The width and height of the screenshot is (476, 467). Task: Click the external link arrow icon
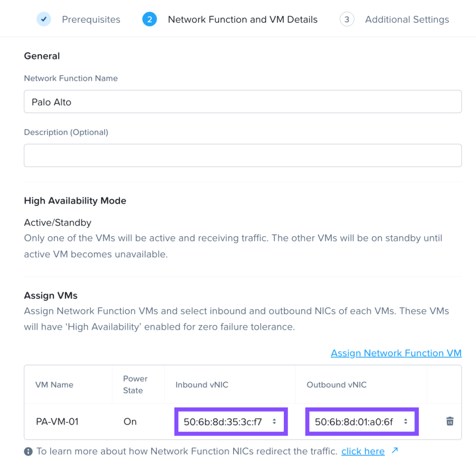395,451
